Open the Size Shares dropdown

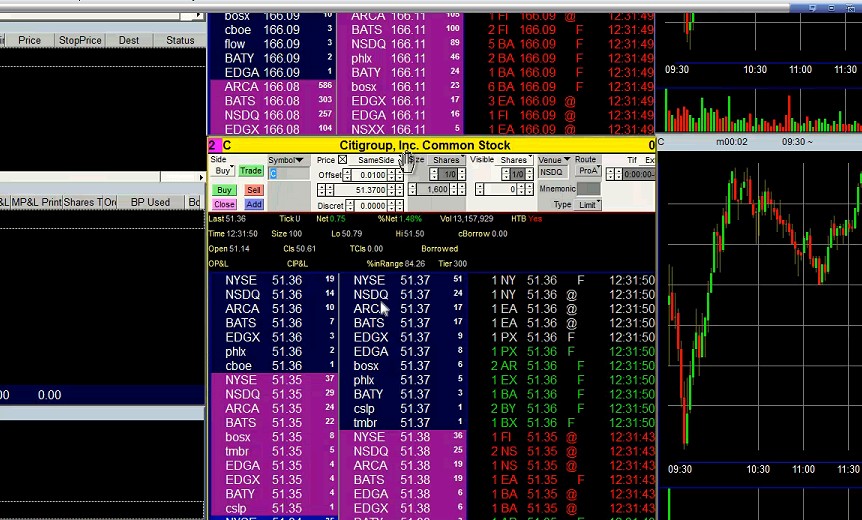coord(447,160)
